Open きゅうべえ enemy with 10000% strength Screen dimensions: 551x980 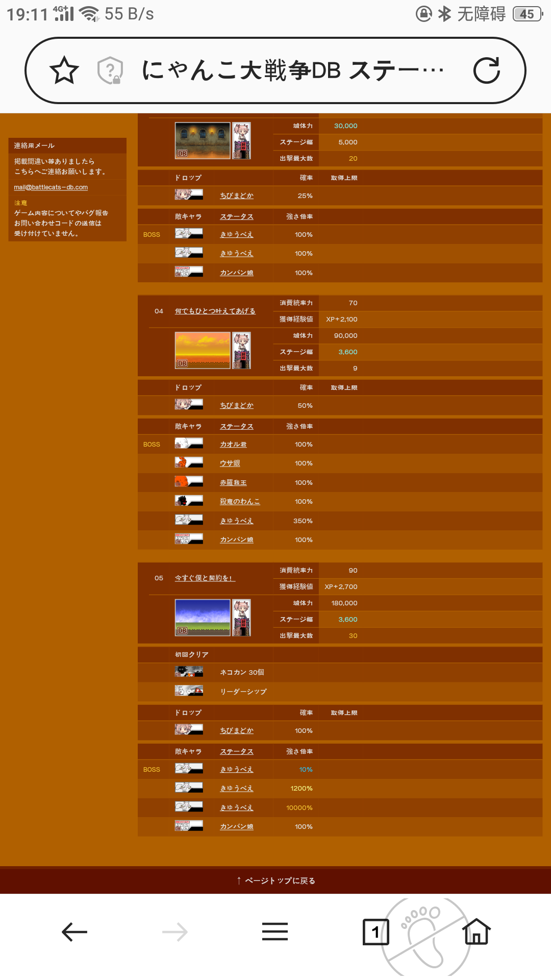point(236,808)
